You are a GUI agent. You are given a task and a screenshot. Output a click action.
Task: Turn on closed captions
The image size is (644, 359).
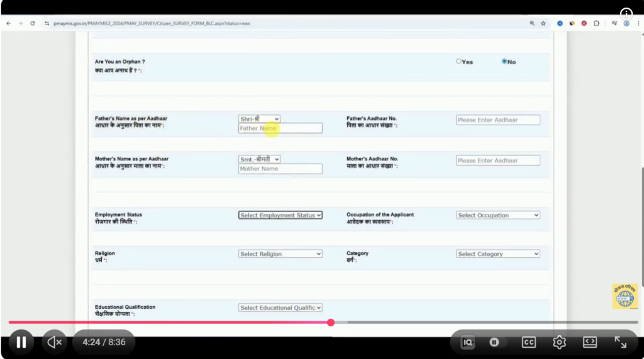(528, 342)
